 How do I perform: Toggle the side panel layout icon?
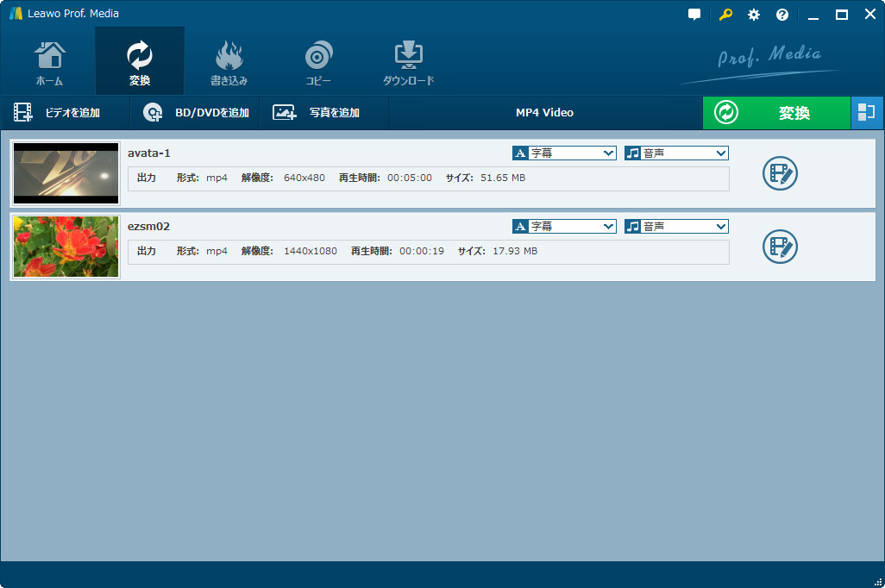tap(866, 112)
